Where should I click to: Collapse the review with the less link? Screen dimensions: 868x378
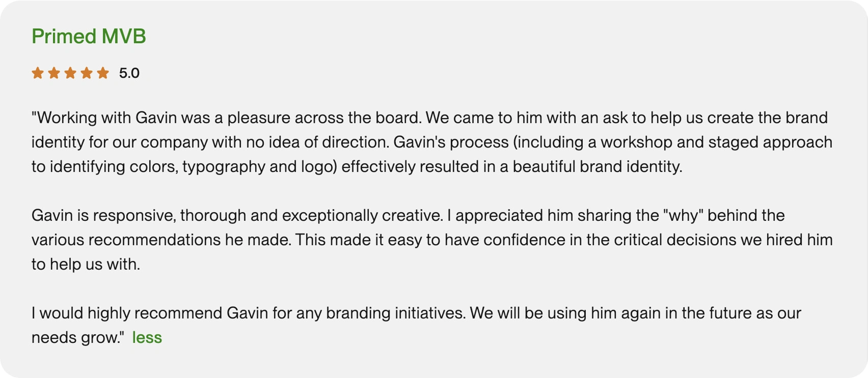[x=147, y=337]
